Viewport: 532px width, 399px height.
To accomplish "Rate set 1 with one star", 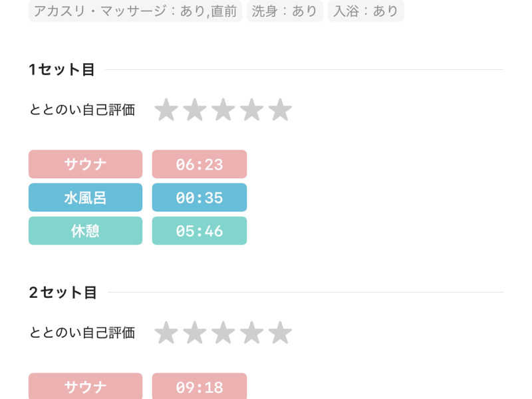I will click(x=166, y=110).
